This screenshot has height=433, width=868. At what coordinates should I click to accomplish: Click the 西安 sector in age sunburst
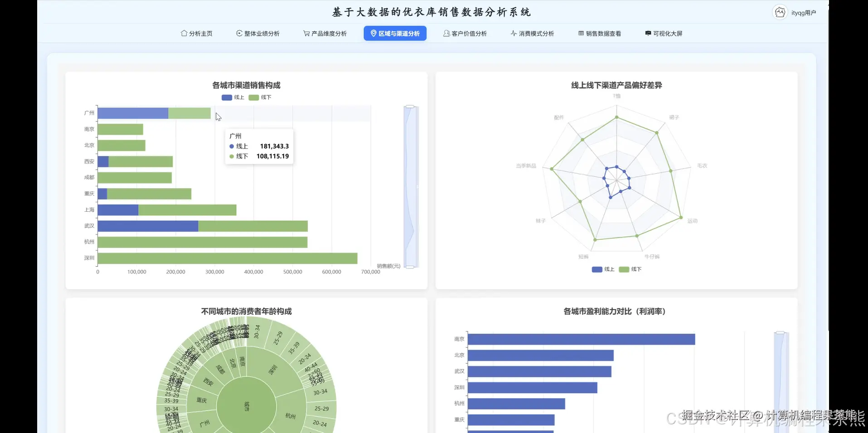pos(208,382)
